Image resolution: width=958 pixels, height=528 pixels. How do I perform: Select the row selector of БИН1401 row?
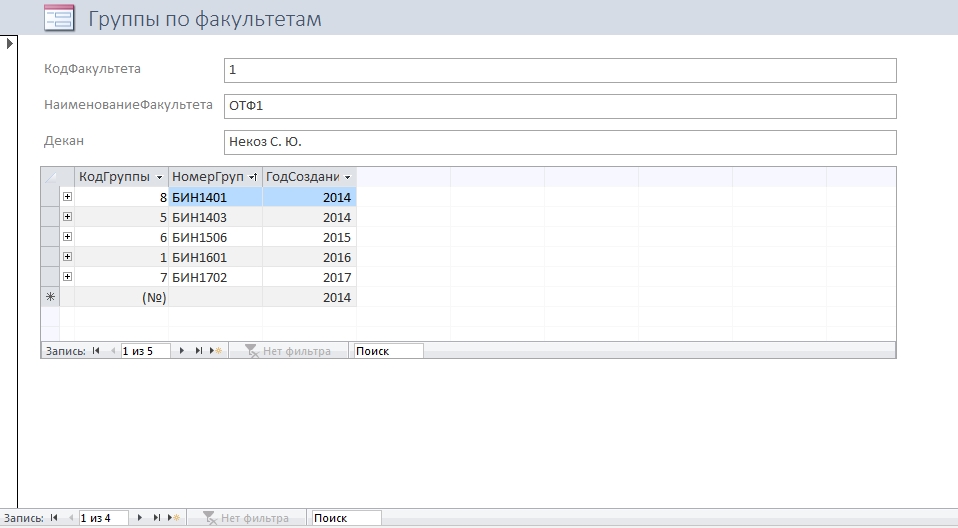[x=51, y=197]
